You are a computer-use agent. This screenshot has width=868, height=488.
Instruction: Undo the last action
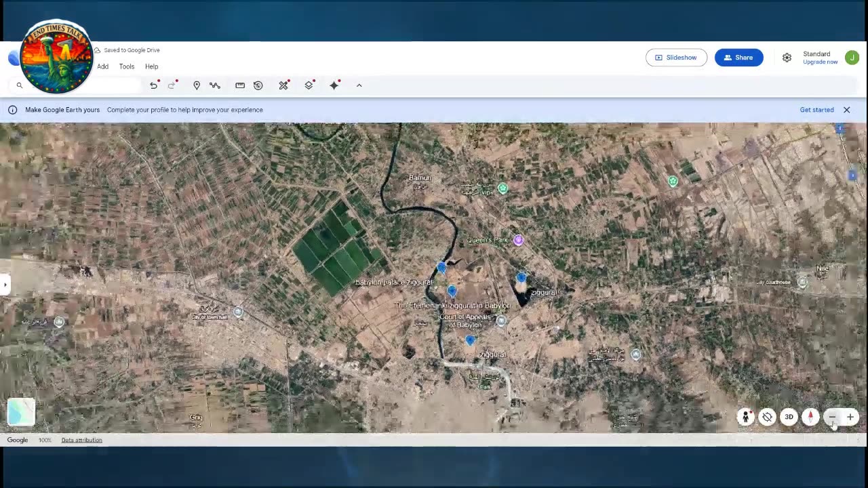(x=154, y=85)
